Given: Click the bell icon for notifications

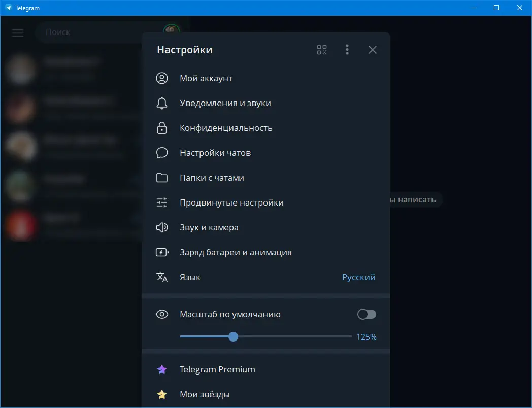Looking at the screenshot, I should [161, 103].
